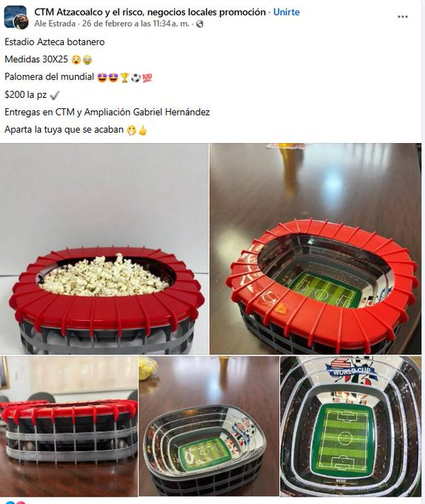
Task: Open the popcorn-filled stadium bowl photo
Action: (x=104, y=249)
